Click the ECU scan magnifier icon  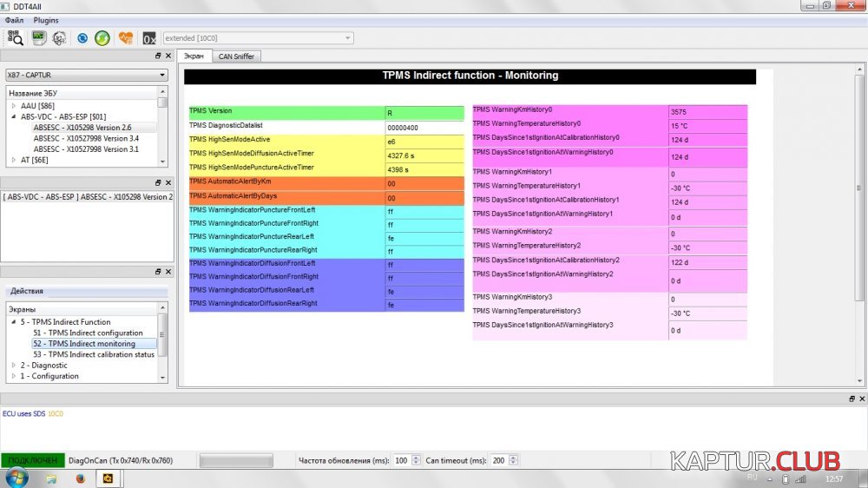pyautogui.click(x=15, y=37)
